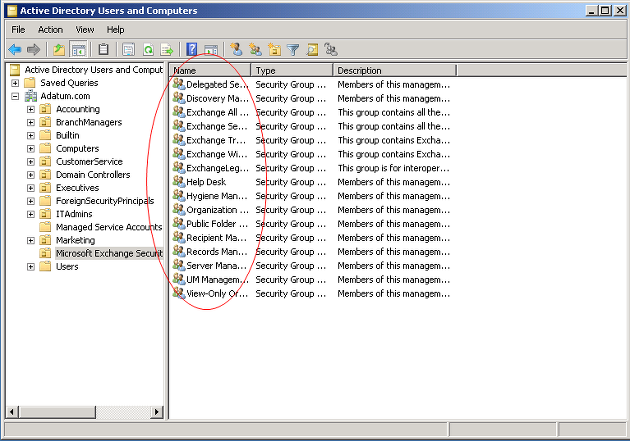This screenshot has height=441, width=630.
Task: Select the Marketing tree label
Action: click(x=75, y=240)
